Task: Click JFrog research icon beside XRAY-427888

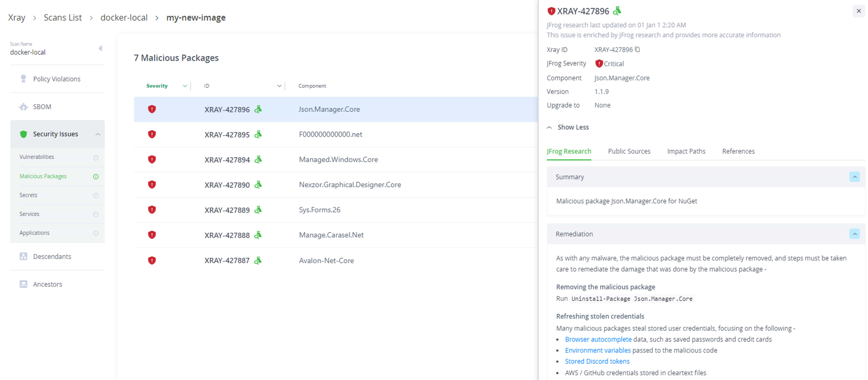Action: tap(258, 235)
